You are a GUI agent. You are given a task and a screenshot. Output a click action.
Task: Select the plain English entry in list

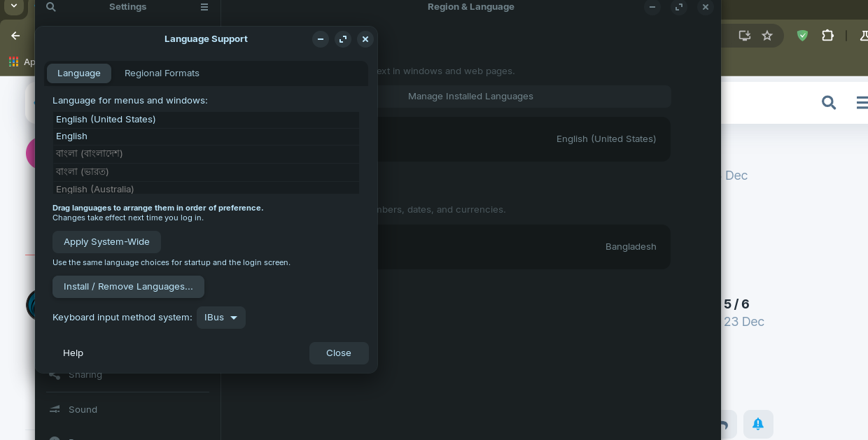[206, 136]
